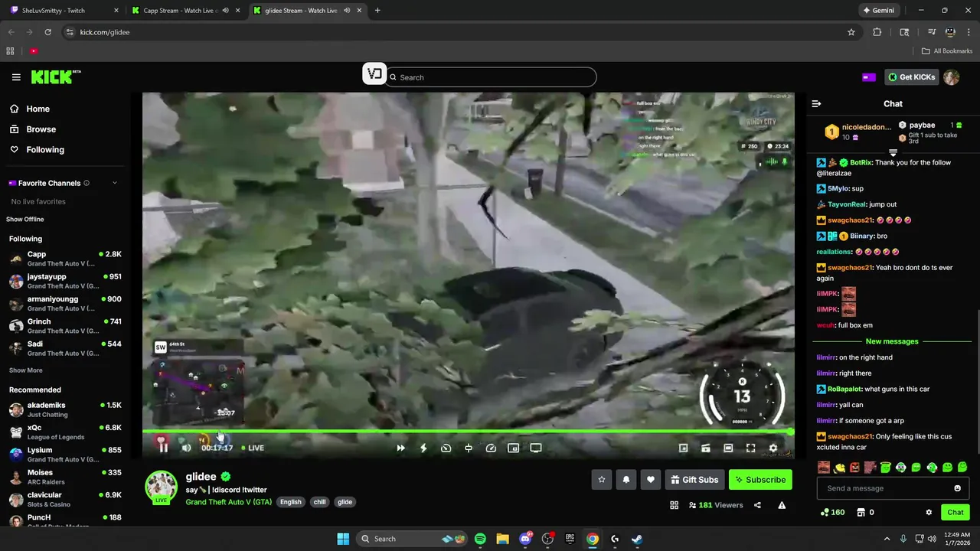Image resolution: width=980 pixels, height=551 pixels.
Task: Click the green Chat send button
Action: [x=955, y=512]
